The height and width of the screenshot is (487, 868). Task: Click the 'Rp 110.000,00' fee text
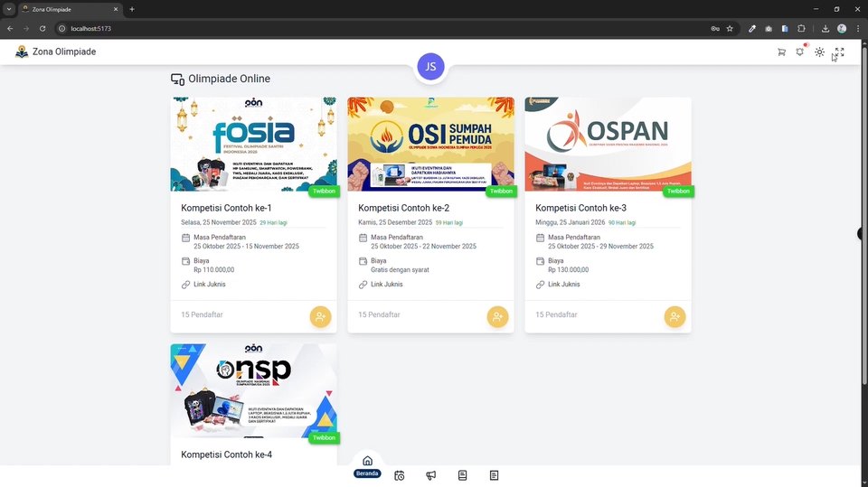[x=213, y=270]
